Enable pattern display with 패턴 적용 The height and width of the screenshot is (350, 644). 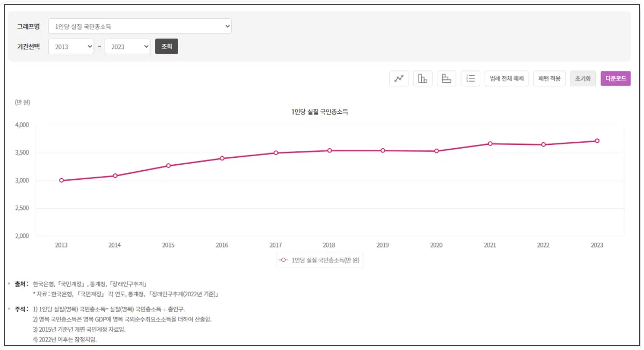pos(549,78)
